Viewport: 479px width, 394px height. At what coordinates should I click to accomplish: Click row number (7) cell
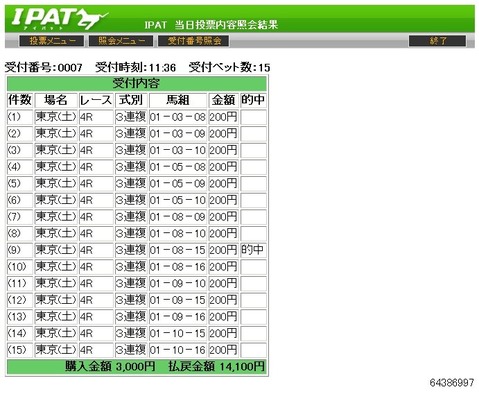click(x=20, y=217)
